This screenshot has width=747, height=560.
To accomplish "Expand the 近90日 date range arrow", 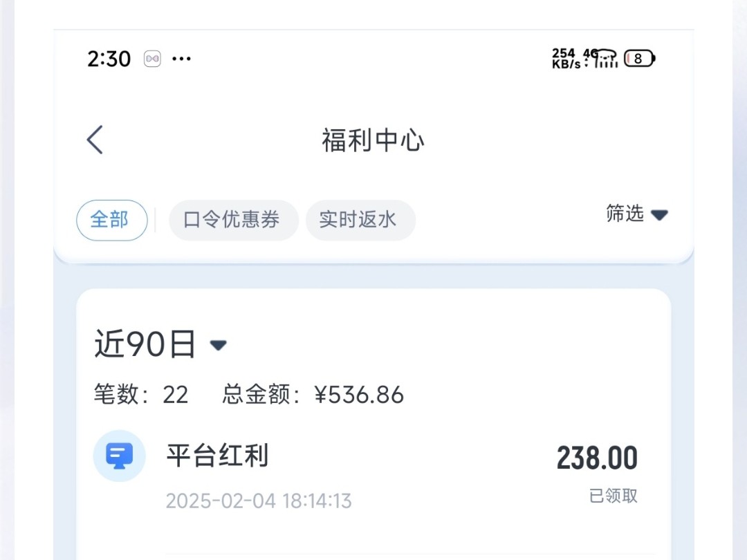I will coord(219,344).
